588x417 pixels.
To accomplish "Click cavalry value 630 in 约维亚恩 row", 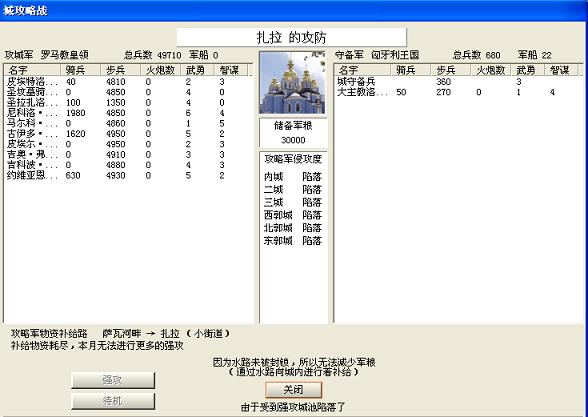I will 73,176.
